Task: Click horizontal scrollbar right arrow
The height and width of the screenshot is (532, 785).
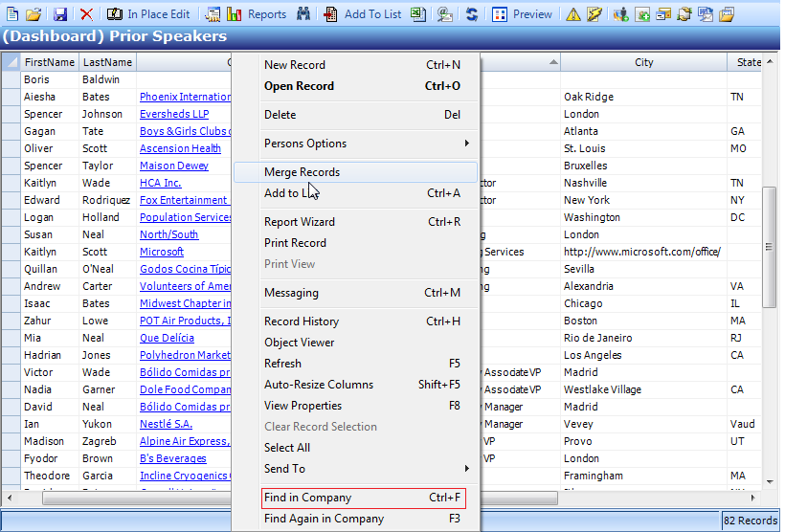Action: tap(752, 498)
